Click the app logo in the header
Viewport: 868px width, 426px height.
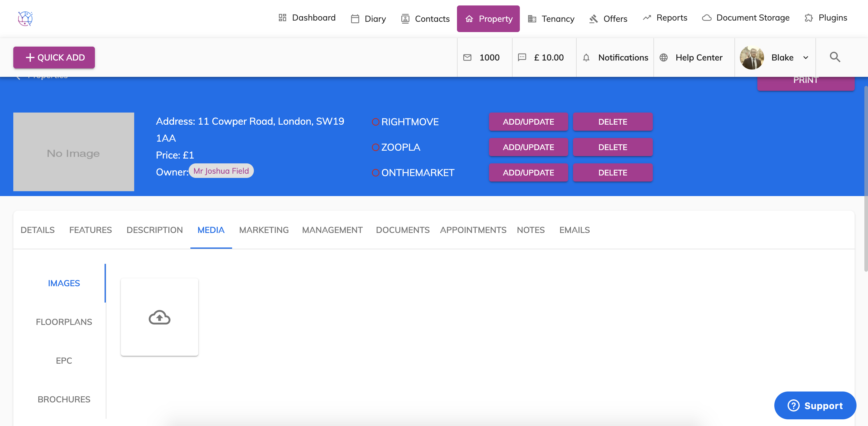pyautogui.click(x=25, y=18)
